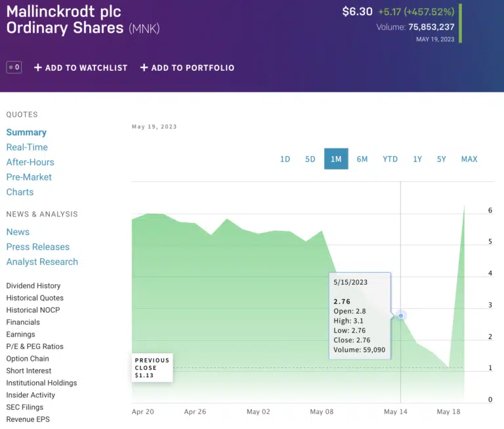Click the plus icon beside Add to Watchlist
The image size is (504, 429).
coord(38,68)
